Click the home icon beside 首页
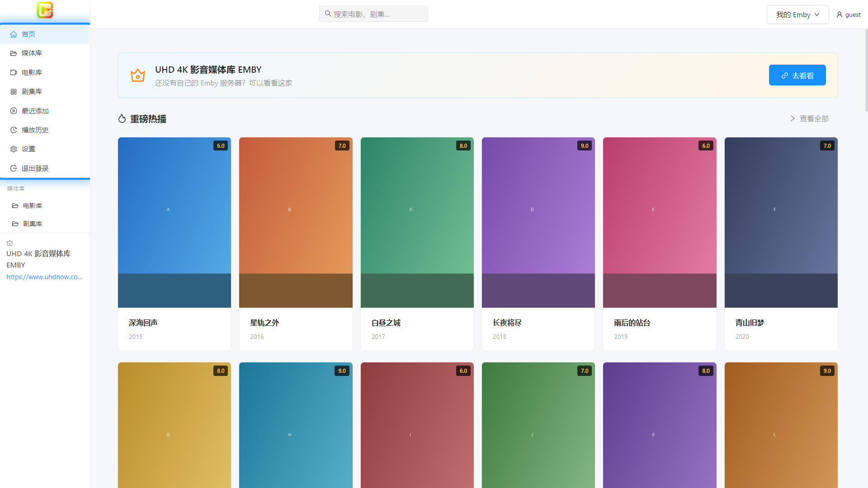 coord(14,34)
